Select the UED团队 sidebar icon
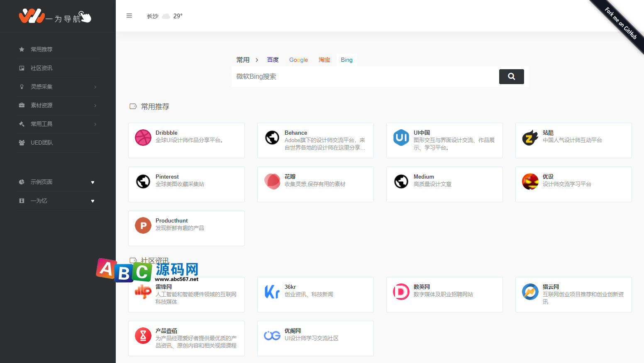644x363 pixels. (21, 143)
